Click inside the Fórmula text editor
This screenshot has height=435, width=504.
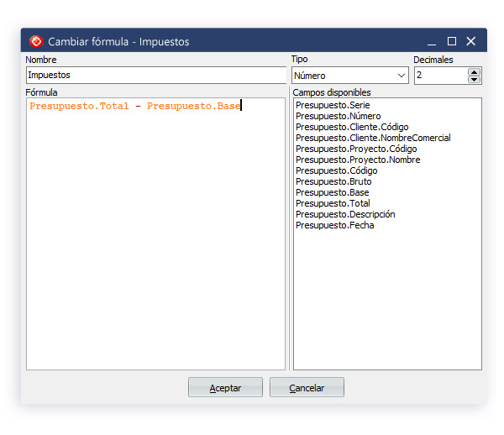(x=155, y=235)
